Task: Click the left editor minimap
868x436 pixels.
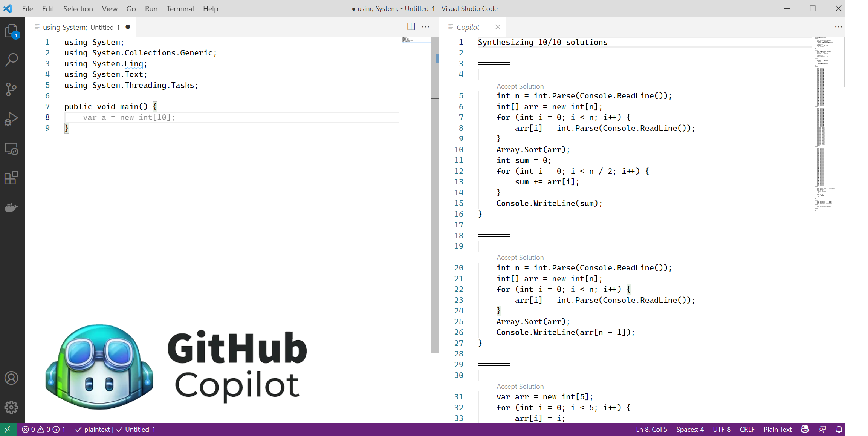Action: pyautogui.click(x=416, y=40)
